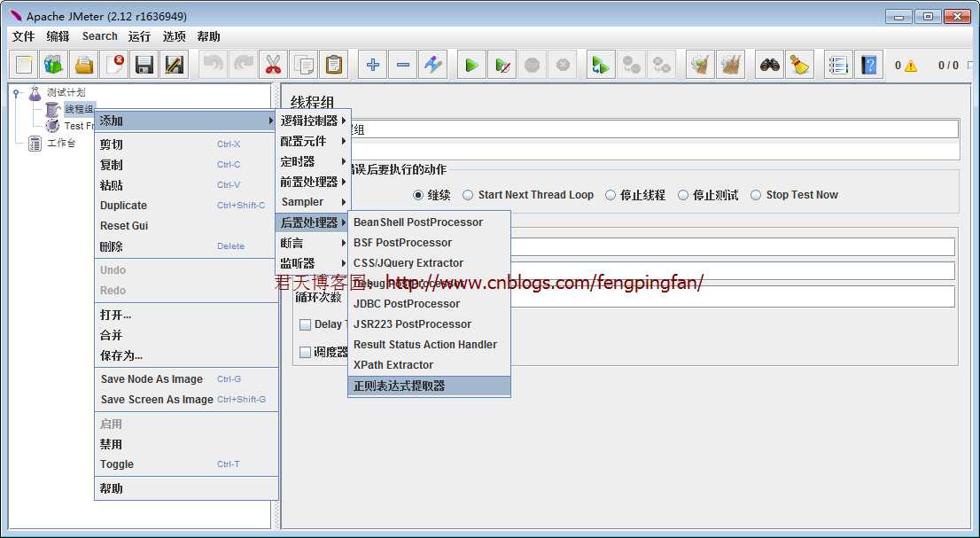Click Start no pauses icon
Viewport: 980px width, 538px height.
[502, 65]
